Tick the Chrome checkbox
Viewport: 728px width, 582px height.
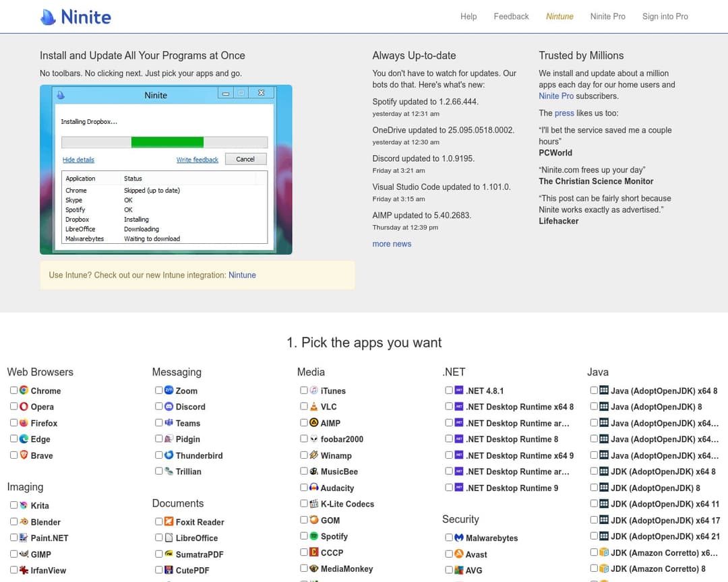tap(13, 390)
